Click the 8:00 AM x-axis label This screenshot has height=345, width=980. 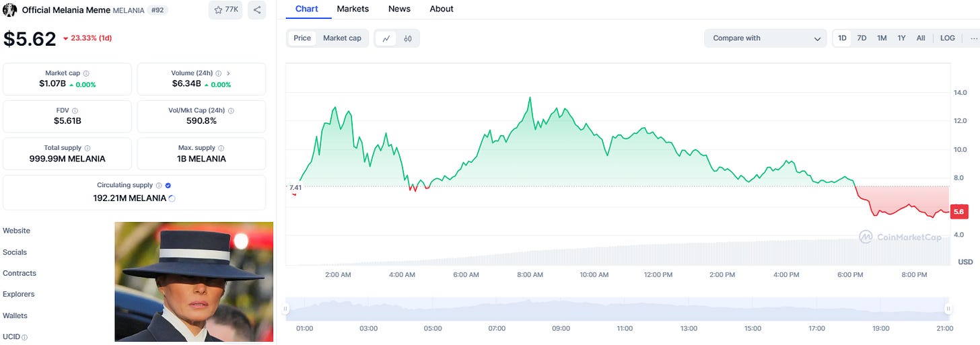[530, 274]
